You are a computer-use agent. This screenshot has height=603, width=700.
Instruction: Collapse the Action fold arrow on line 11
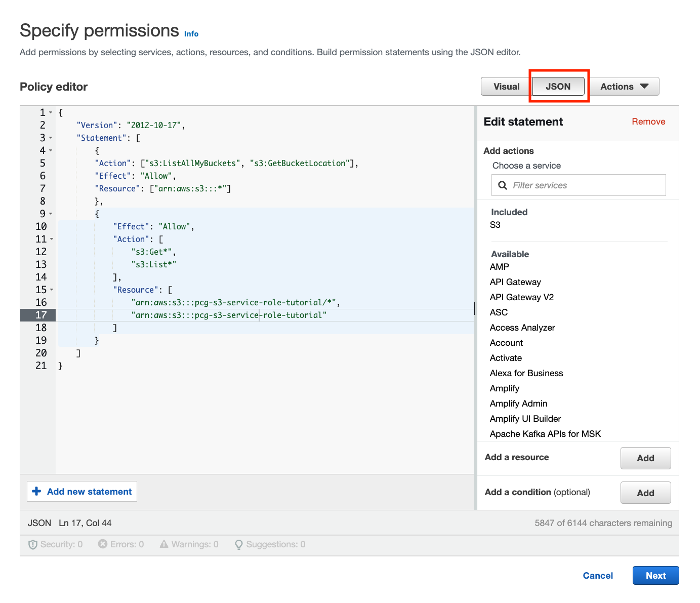[x=52, y=239]
